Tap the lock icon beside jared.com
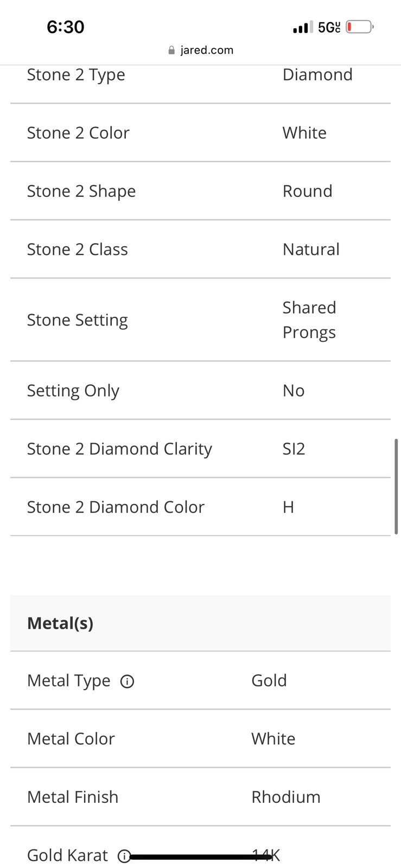The height and width of the screenshot is (868, 401). pos(171,50)
